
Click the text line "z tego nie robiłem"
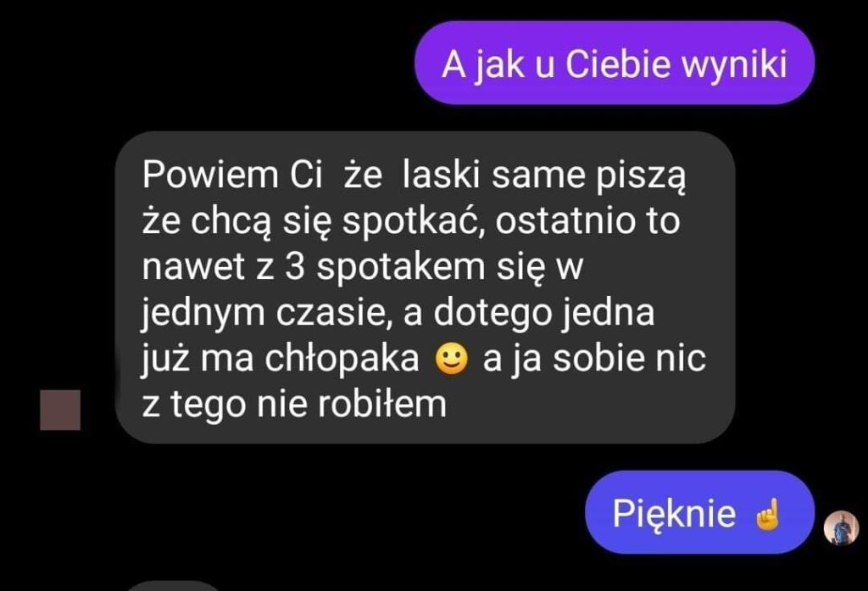294,404
